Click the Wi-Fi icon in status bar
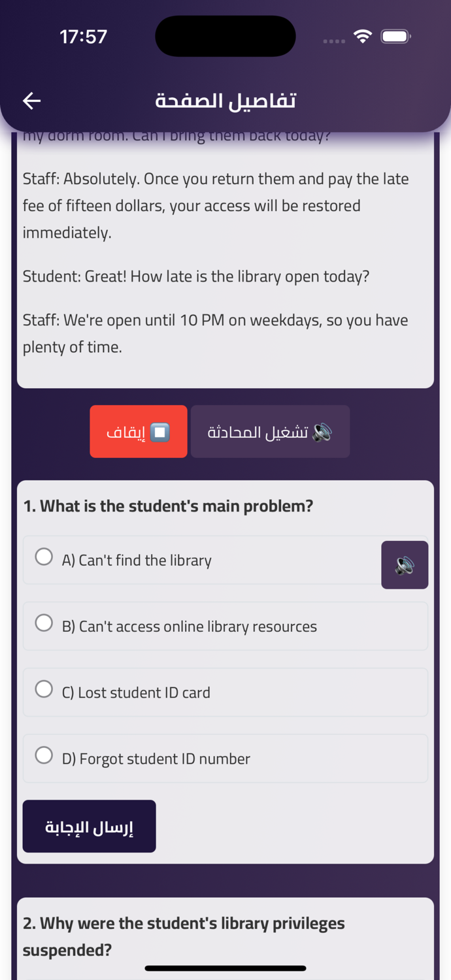 tap(363, 37)
